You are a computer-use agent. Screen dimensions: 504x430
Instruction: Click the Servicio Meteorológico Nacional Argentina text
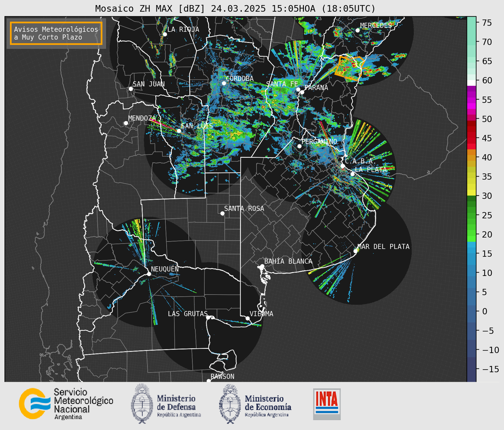[x=83, y=404]
